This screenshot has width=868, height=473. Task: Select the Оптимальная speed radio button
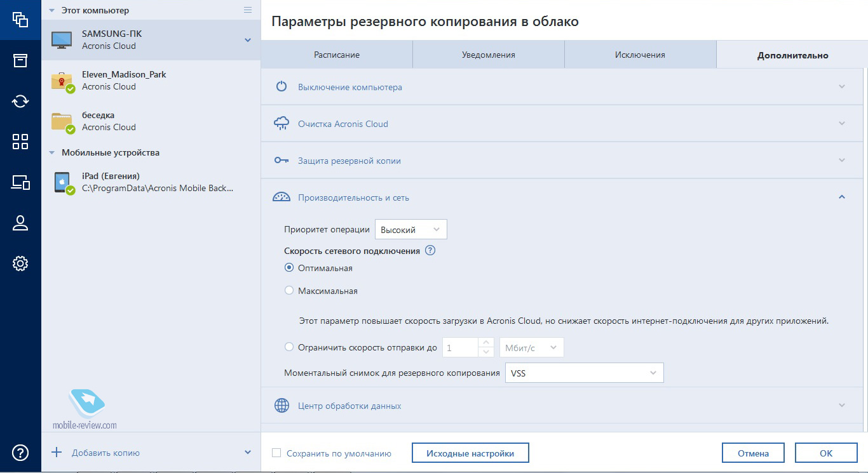tap(289, 268)
